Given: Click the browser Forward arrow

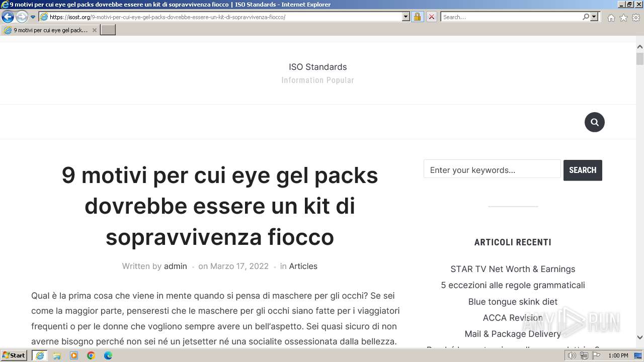Looking at the screenshot, I should (x=22, y=17).
